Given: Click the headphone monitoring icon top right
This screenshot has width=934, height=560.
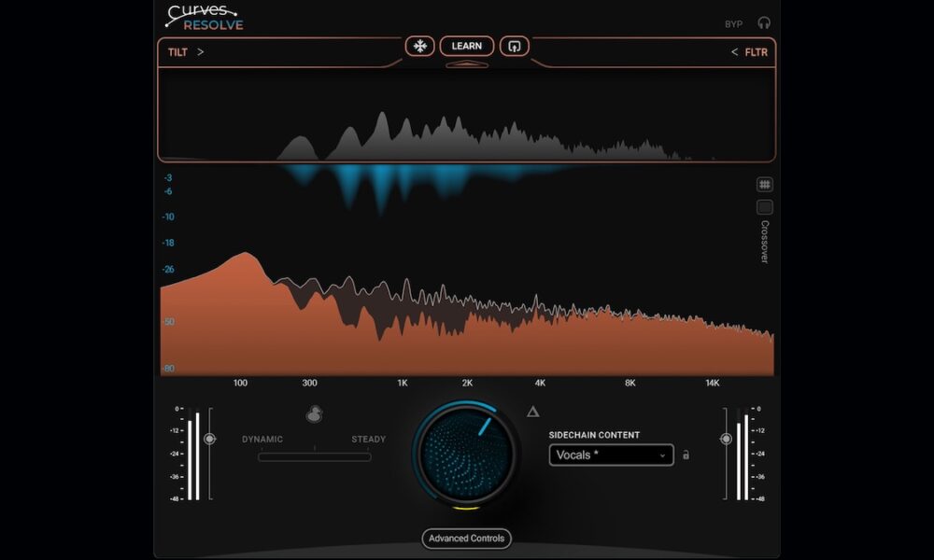Looking at the screenshot, I should click(x=764, y=21).
